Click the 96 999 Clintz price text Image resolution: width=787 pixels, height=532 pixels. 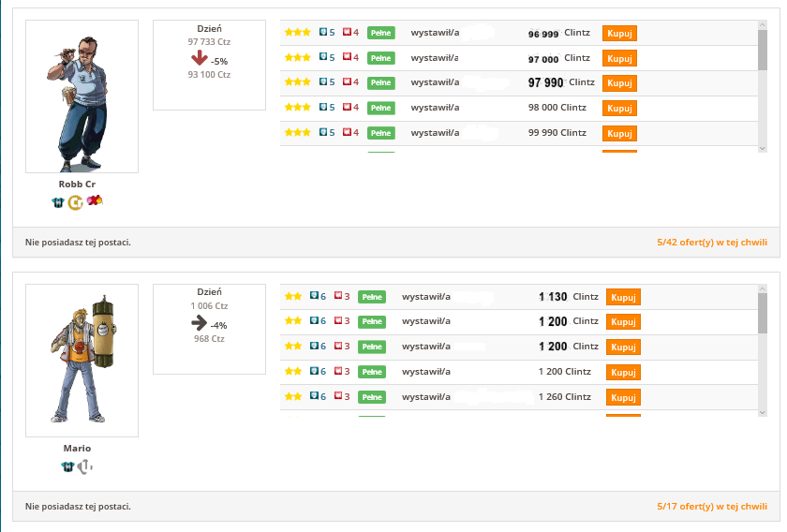point(558,33)
